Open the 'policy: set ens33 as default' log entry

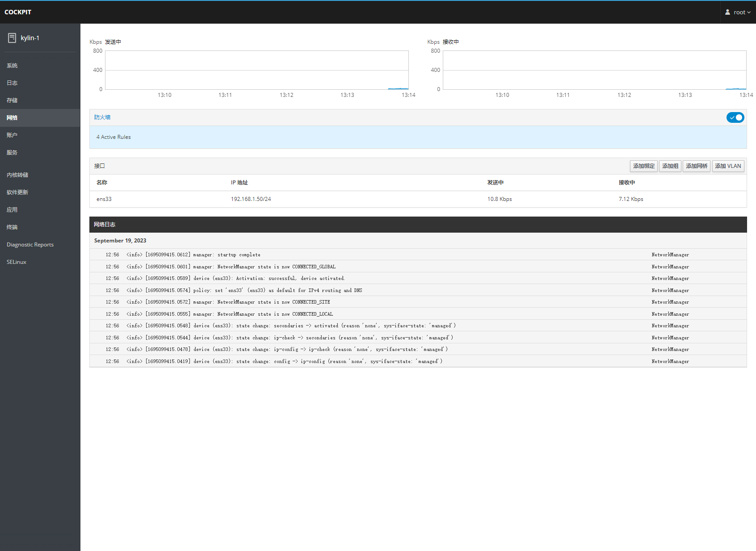coord(418,290)
